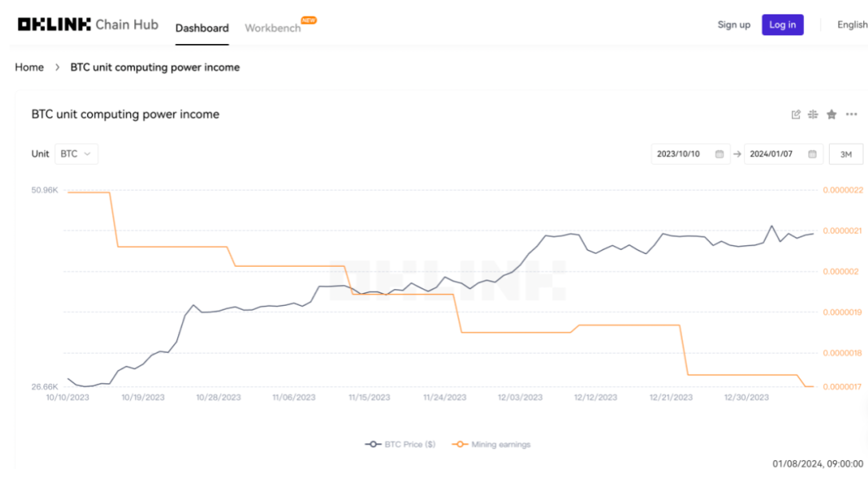
Task: Click the compare/settings sliders icon
Action: (x=813, y=114)
